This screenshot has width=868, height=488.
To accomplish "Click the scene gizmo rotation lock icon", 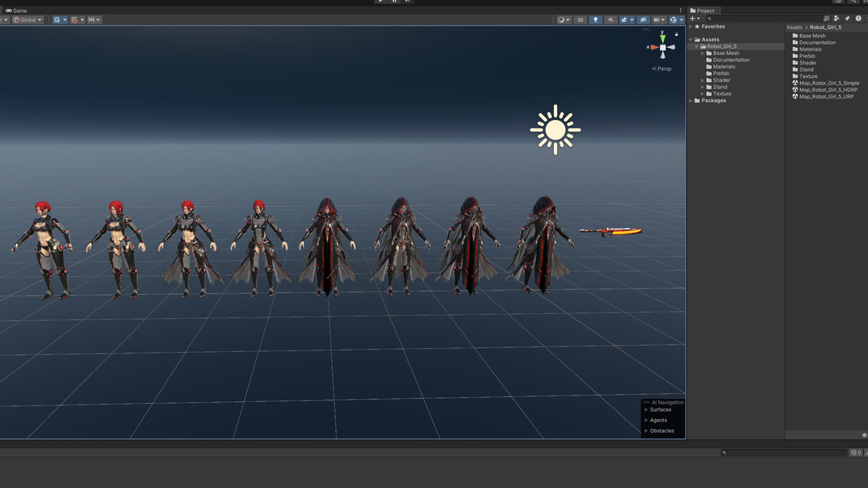I will coord(676,34).
